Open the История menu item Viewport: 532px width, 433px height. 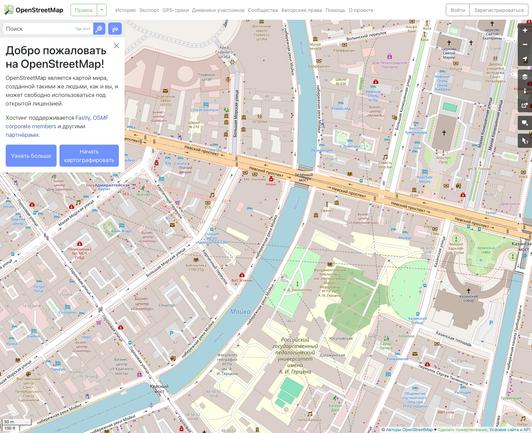(x=125, y=10)
